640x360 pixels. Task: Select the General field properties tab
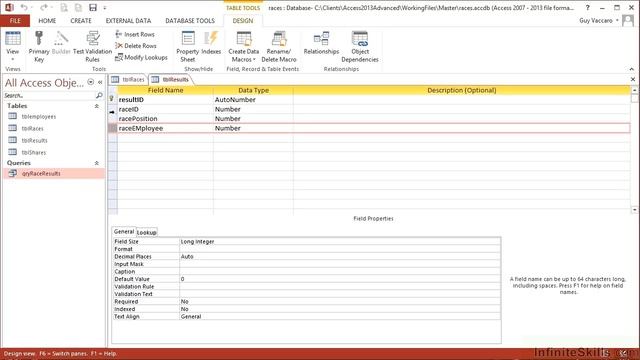pyautogui.click(x=124, y=231)
